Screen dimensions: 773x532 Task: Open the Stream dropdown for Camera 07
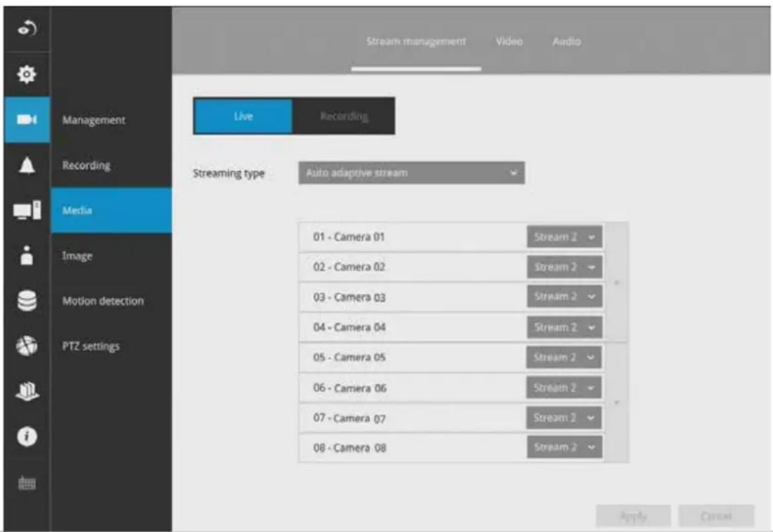564,418
